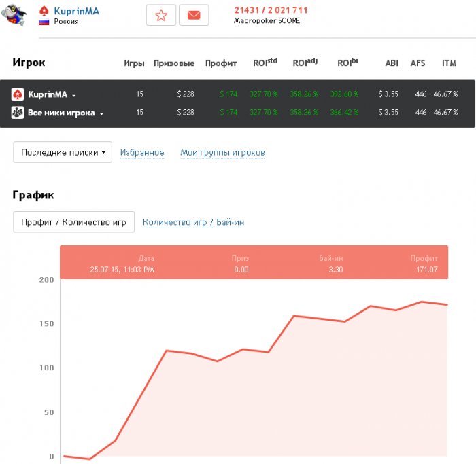Image resolution: width=476 pixels, height=464 pixels.
Task: Click the 'Профит' column header
Action: click(221, 63)
